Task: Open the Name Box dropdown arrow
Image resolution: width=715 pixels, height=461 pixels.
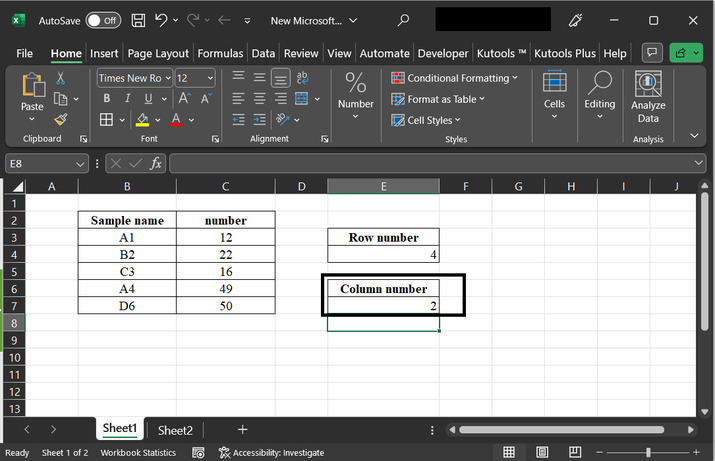Action: click(x=81, y=163)
